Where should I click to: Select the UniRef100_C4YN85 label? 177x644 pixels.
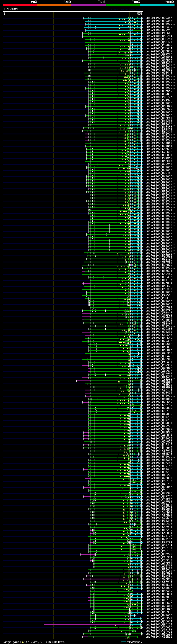point(159,143)
